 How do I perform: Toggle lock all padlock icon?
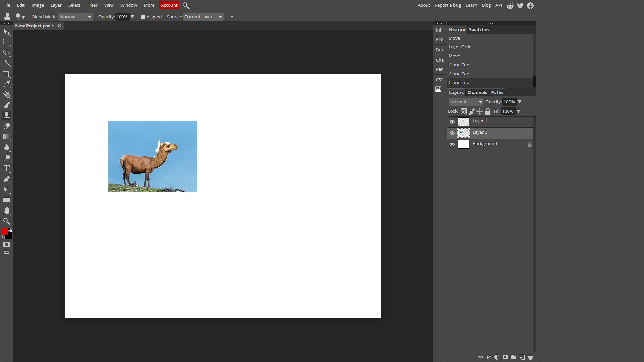[488, 111]
